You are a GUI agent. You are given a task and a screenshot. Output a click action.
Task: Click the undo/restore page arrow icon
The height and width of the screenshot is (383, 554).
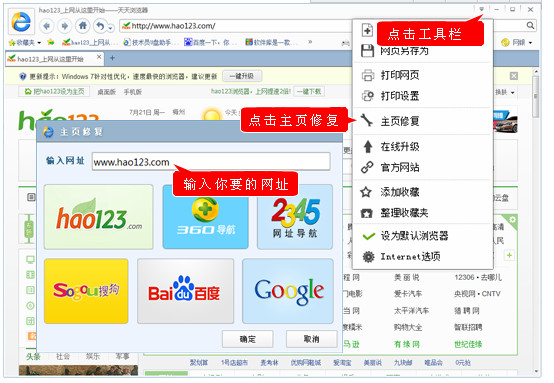tap(100, 26)
